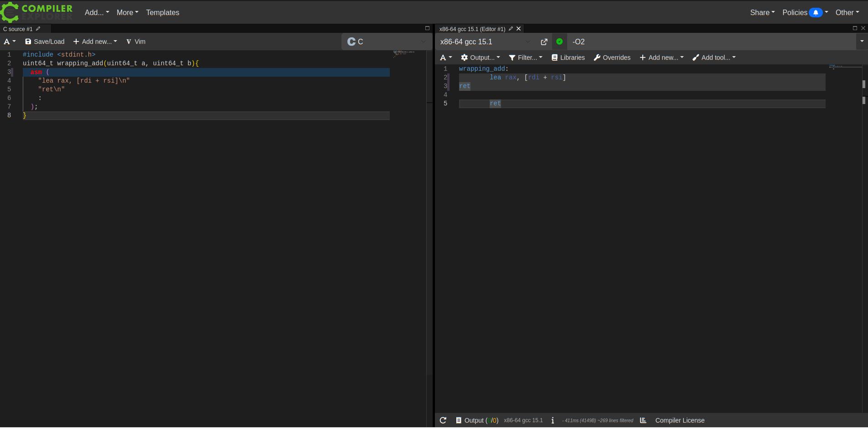Viewport: 868px width, 429px height.
Task: Click the source editor minimap
Action: coord(405,54)
